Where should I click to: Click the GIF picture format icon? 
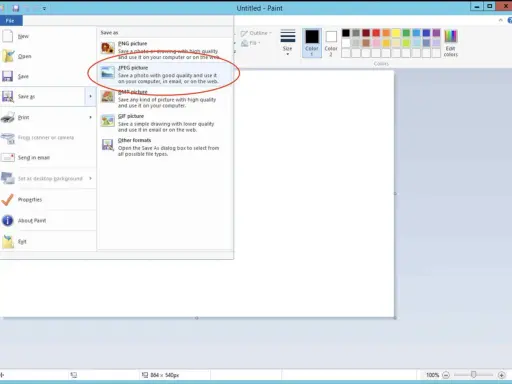point(108,121)
